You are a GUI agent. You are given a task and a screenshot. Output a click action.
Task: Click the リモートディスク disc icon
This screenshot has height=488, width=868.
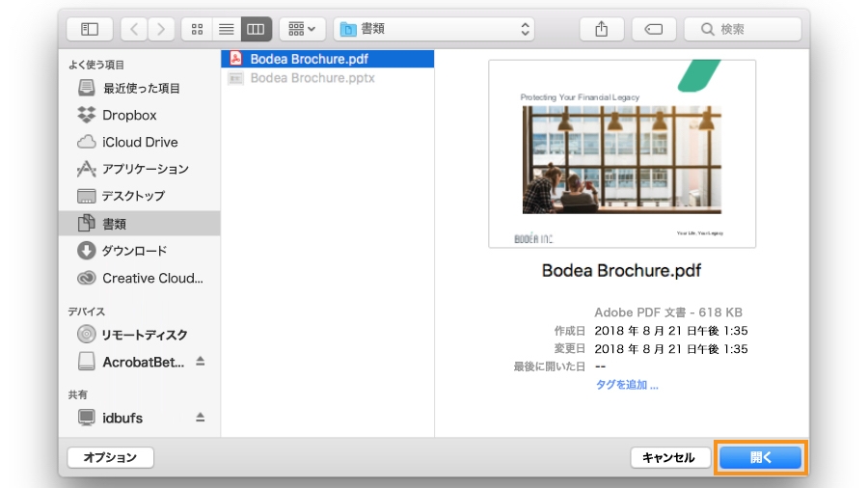point(87,335)
